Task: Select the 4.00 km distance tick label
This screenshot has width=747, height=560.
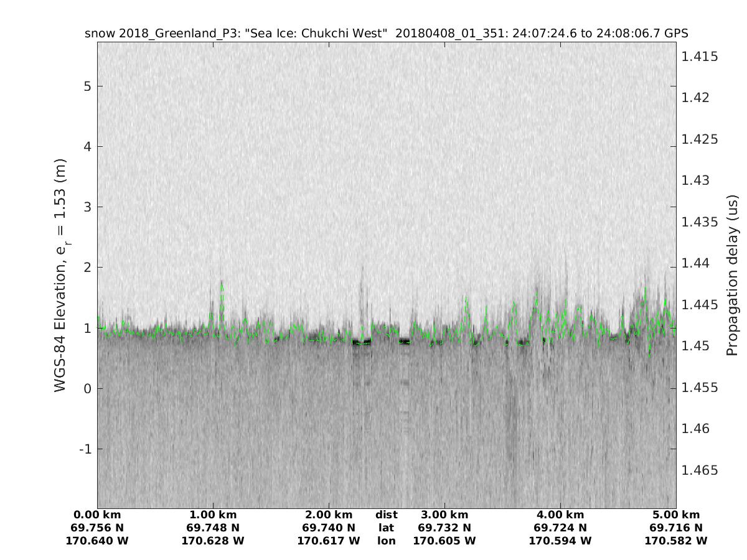Action: 560,515
